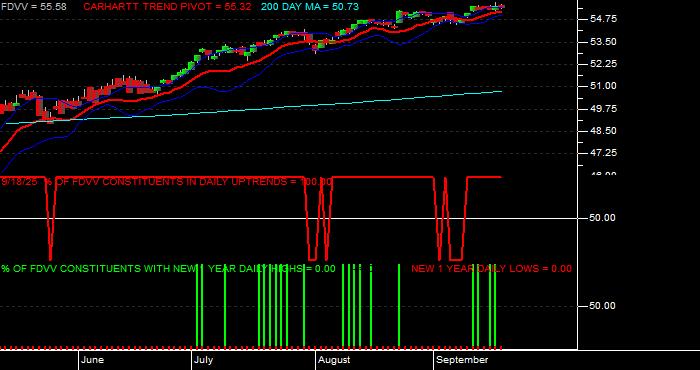The width and height of the screenshot is (700, 370).
Task: Click the 52.25 price axis value
Action: pyautogui.click(x=604, y=64)
